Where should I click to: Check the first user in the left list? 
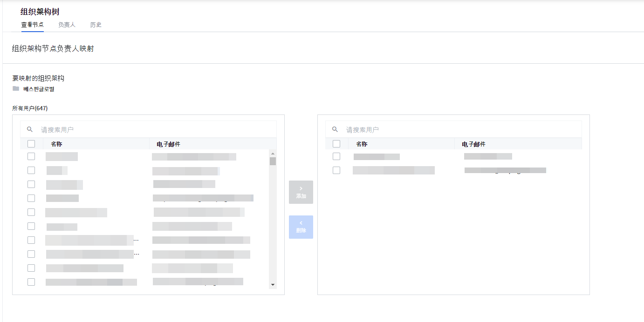pos(31,156)
